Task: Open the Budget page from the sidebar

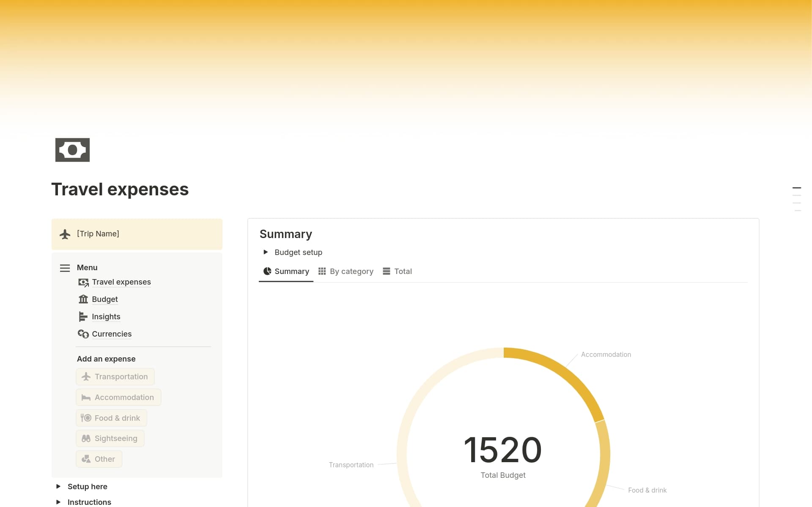Action: (x=105, y=299)
